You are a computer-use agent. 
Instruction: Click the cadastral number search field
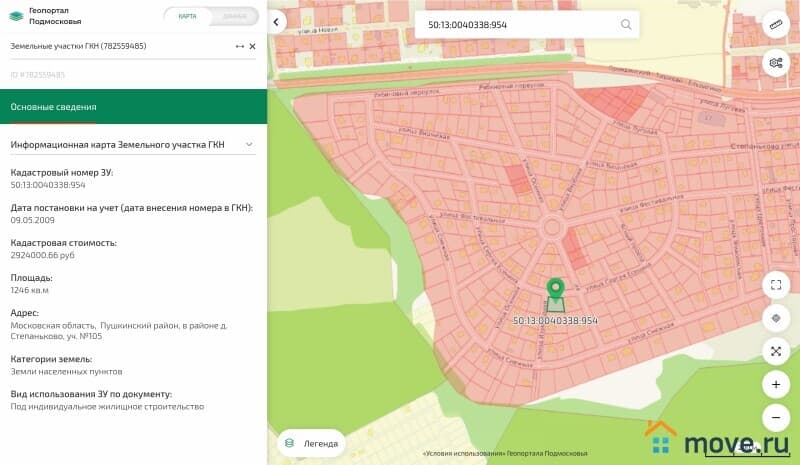tap(520, 24)
